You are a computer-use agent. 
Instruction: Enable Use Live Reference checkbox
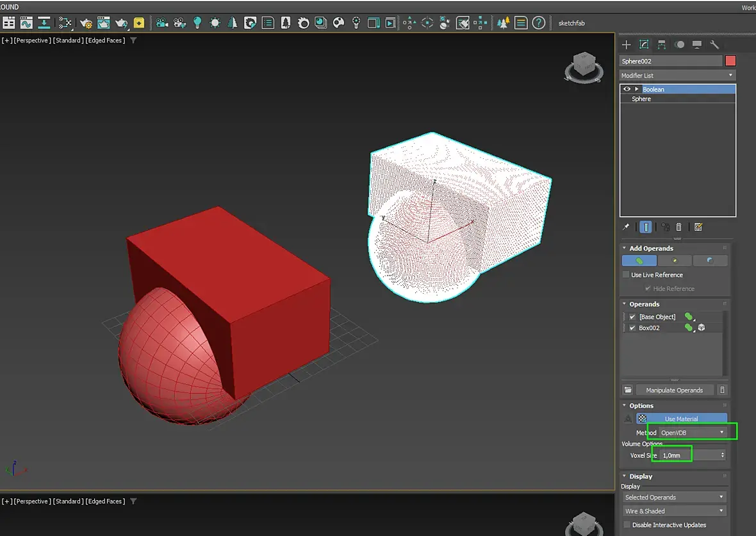click(x=626, y=274)
